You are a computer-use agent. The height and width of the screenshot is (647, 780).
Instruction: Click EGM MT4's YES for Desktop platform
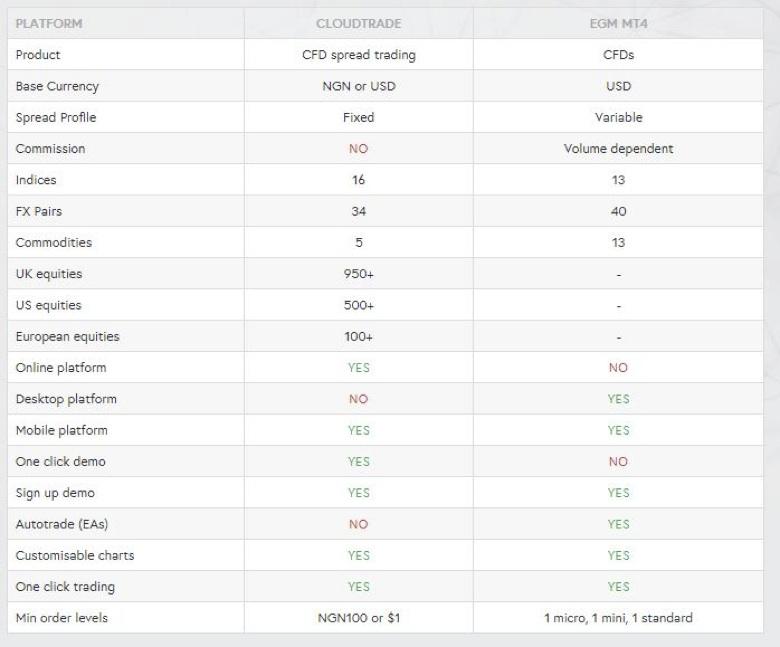tap(618, 399)
